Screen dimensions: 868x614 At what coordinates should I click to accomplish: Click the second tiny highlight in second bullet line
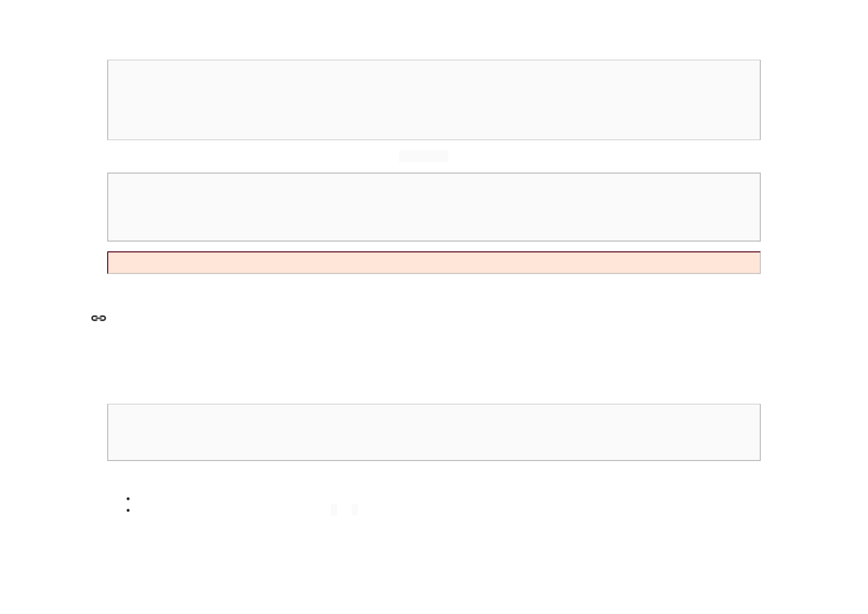pyautogui.click(x=355, y=510)
